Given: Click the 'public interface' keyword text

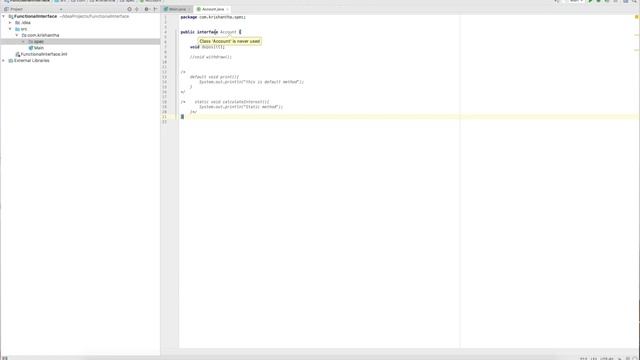Looking at the screenshot, I should point(199,32).
